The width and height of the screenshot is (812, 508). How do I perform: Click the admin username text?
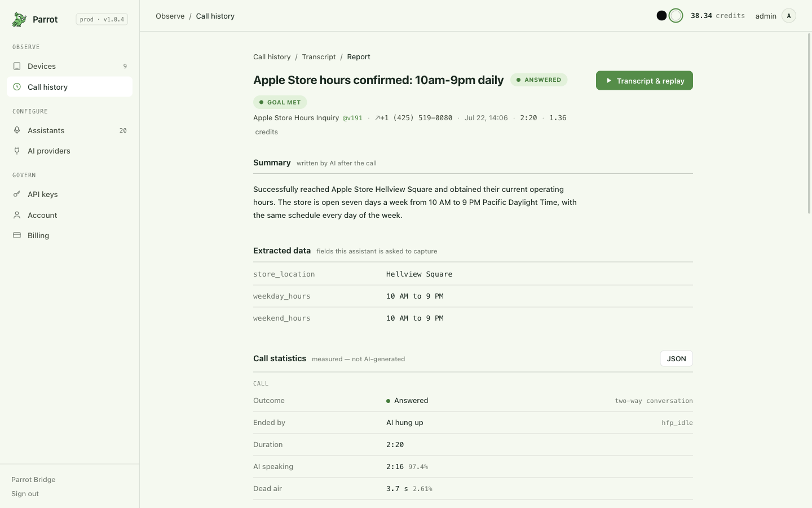tap(766, 16)
